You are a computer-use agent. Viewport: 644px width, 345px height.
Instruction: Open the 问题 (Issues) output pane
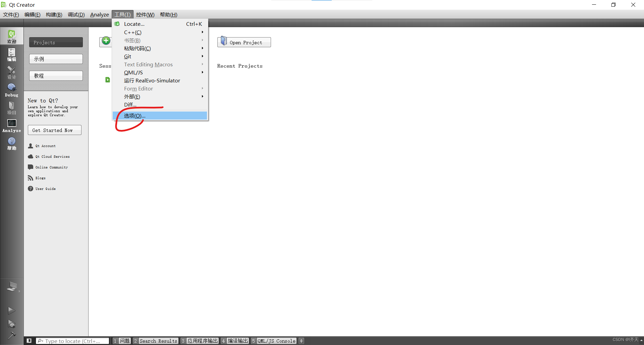point(122,341)
